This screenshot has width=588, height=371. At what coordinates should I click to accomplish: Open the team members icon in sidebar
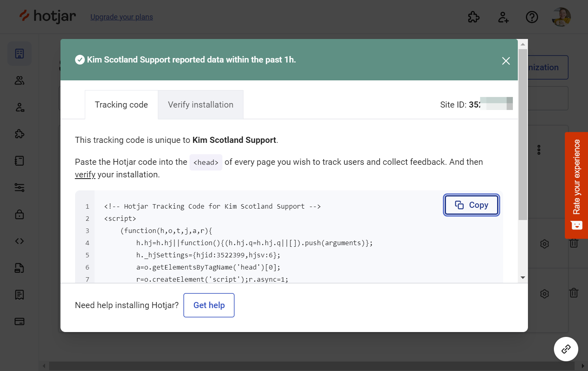click(19, 80)
